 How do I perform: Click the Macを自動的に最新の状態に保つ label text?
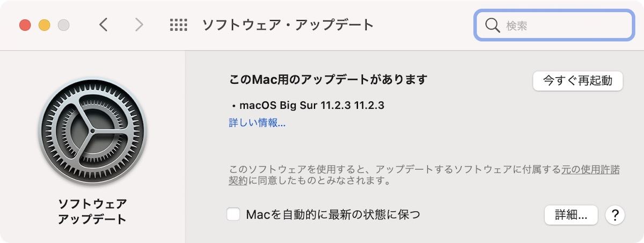[x=333, y=215]
